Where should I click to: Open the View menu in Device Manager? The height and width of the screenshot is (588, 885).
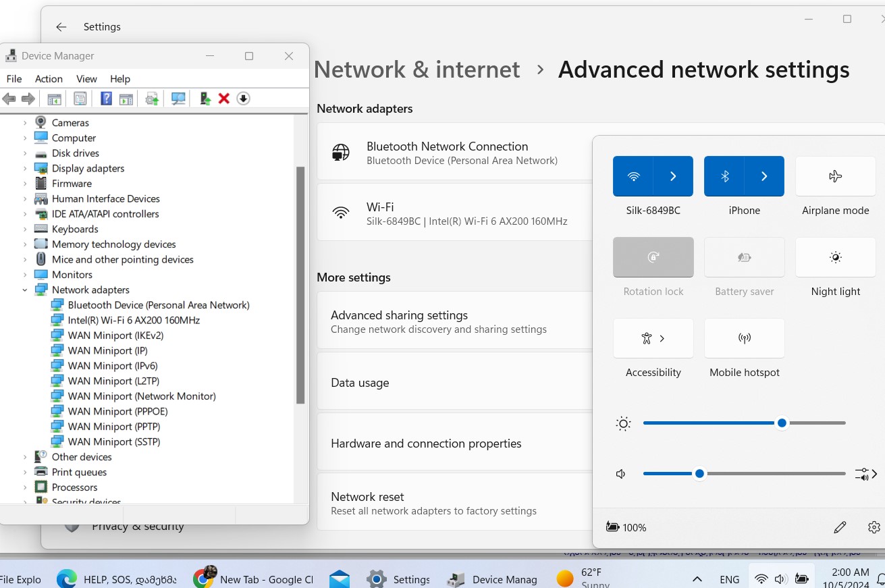(x=86, y=79)
